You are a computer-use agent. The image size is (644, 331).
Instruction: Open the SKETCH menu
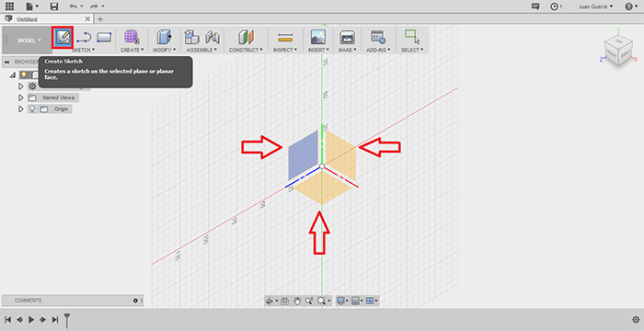pyautogui.click(x=84, y=50)
